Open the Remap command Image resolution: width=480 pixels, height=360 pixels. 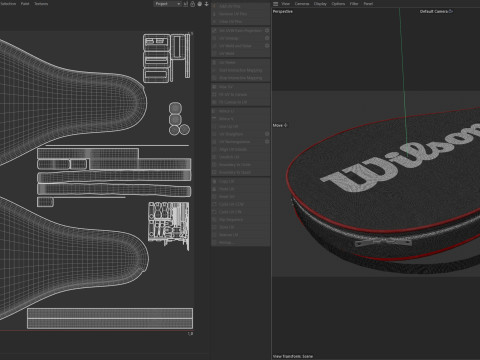click(x=240, y=243)
